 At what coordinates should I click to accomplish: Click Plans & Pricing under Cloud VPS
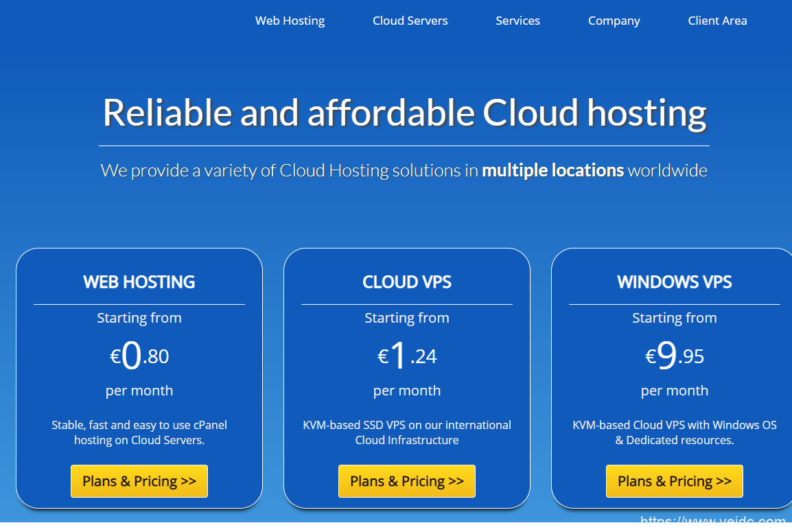coord(407,481)
